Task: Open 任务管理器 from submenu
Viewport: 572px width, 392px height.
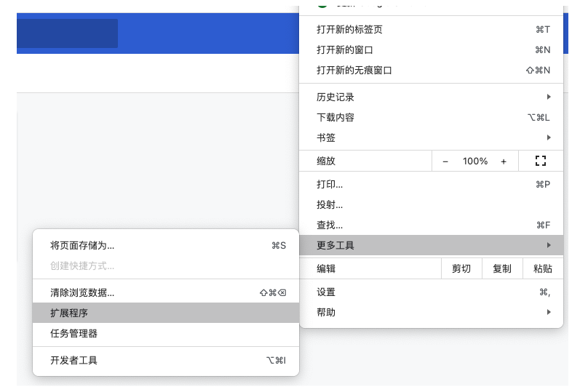Action: [x=74, y=333]
